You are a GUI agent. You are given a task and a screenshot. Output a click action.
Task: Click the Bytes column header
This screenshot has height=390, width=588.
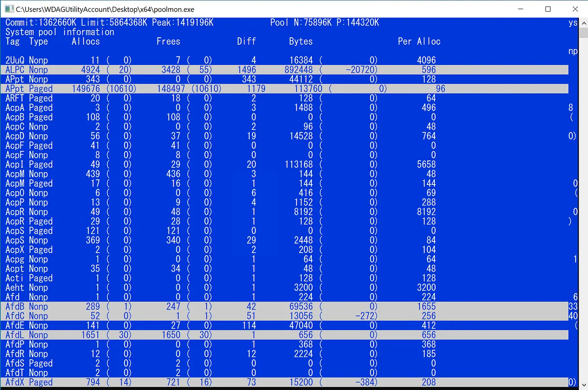pyautogui.click(x=300, y=41)
